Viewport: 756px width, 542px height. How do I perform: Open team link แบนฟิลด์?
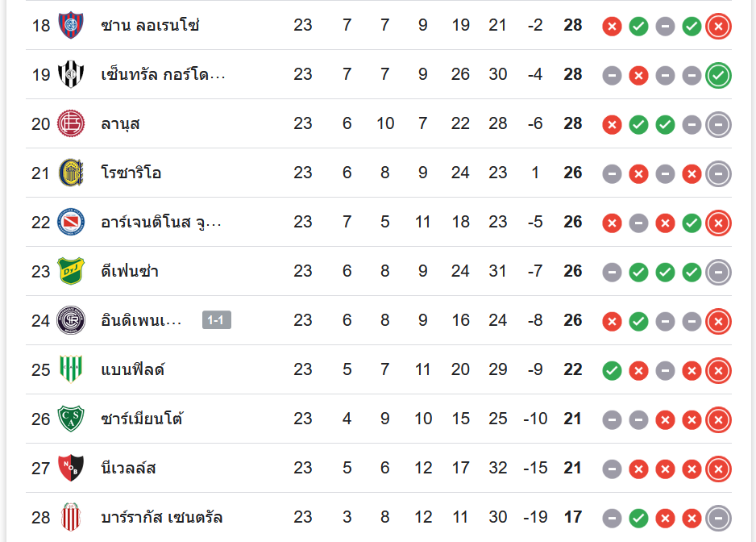(133, 370)
